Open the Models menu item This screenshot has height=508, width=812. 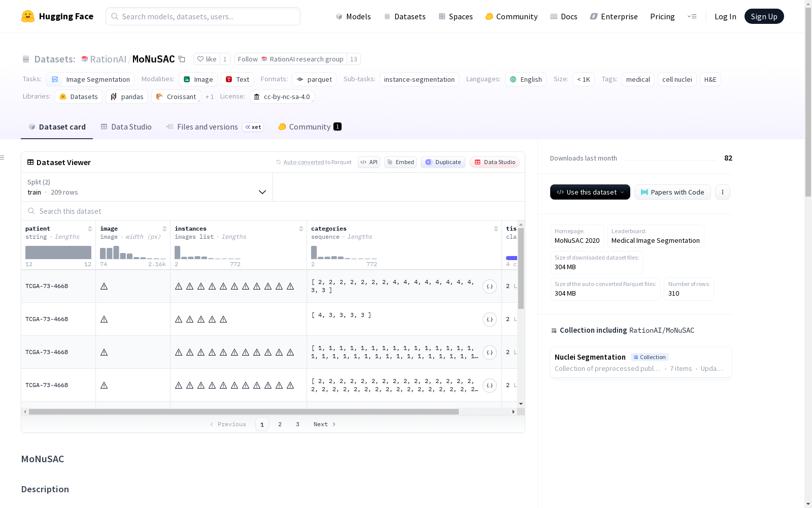pyautogui.click(x=353, y=16)
